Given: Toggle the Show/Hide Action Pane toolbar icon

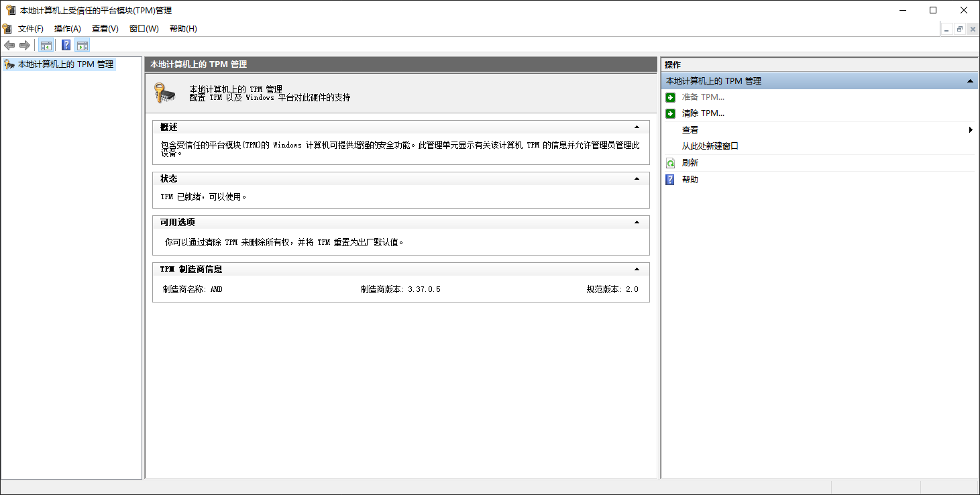Looking at the screenshot, I should 82,45.
